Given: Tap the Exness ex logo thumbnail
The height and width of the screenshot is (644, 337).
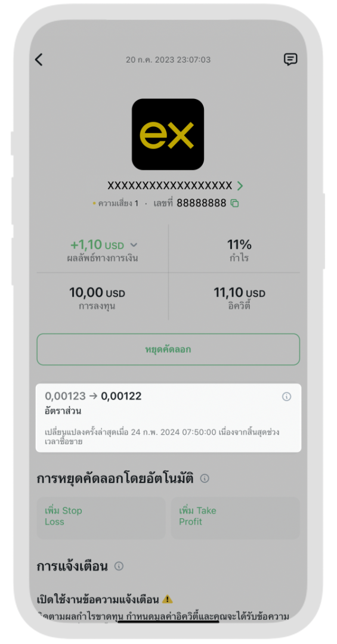Looking at the screenshot, I should (x=168, y=134).
